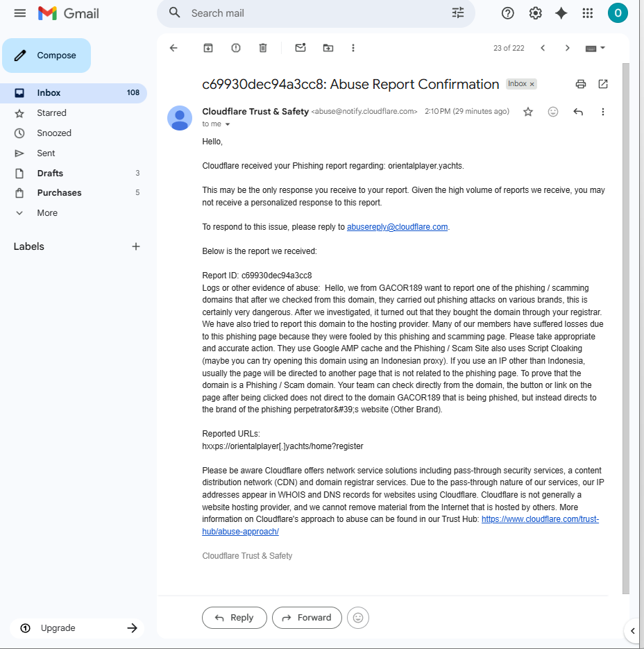Show the side panel arrow
Screen dimensions: 644x649
point(633,631)
